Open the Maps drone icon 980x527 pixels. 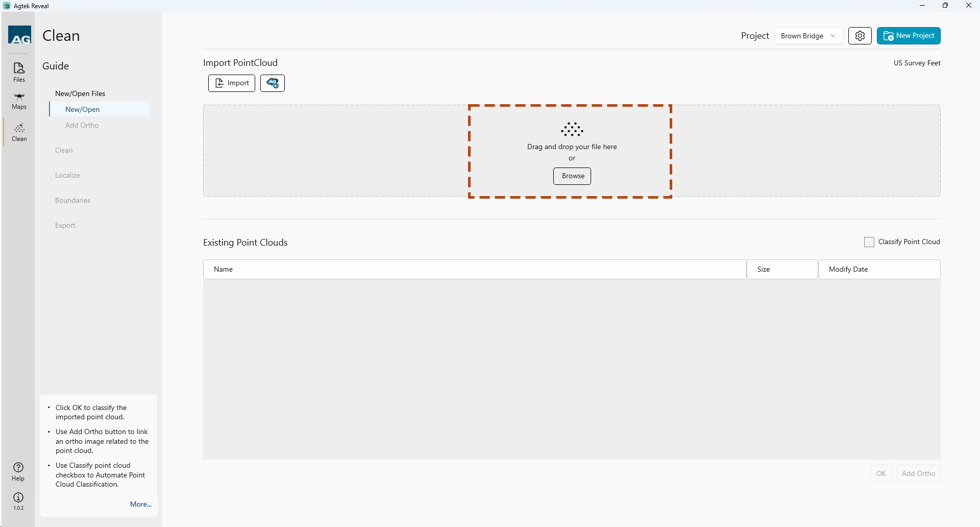coord(19,101)
